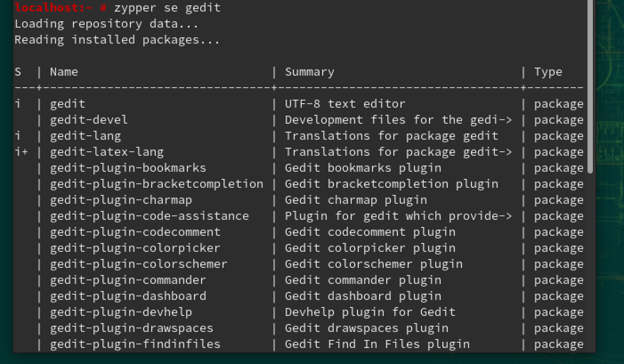Image resolution: width=624 pixels, height=364 pixels.
Task: Click package name 'gedit-lang'
Action: coord(85,136)
